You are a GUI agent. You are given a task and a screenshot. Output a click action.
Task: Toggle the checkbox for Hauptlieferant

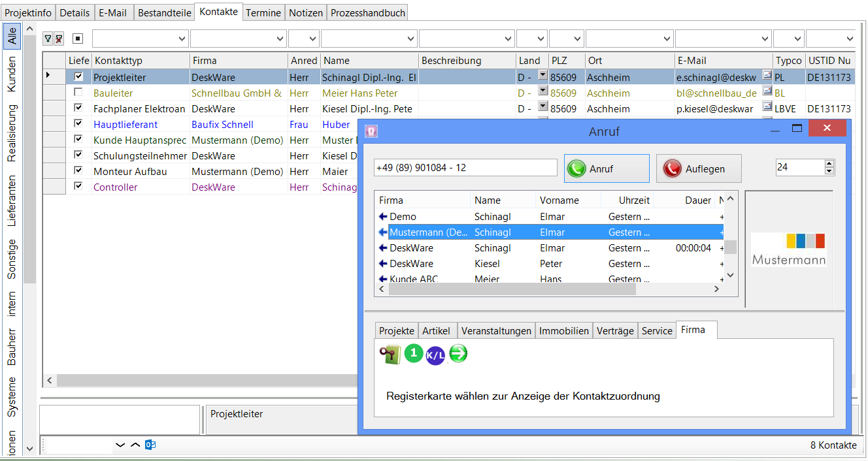click(x=78, y=123)
